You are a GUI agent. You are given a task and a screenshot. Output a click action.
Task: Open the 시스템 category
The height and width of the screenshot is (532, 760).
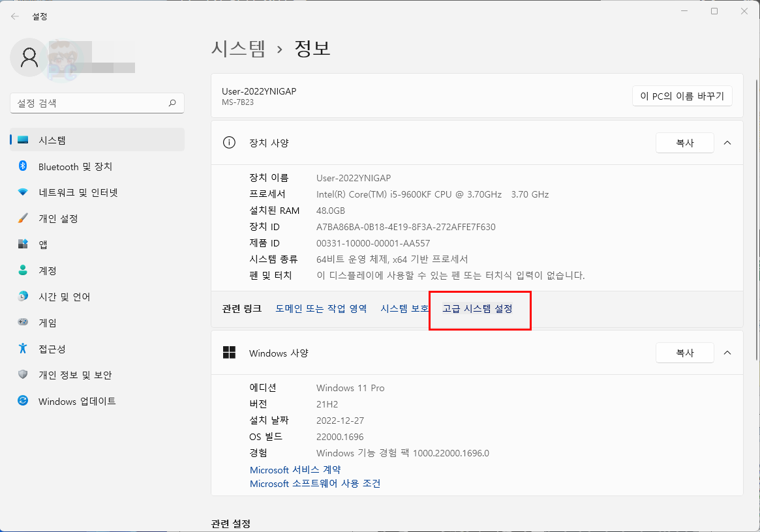97,140
